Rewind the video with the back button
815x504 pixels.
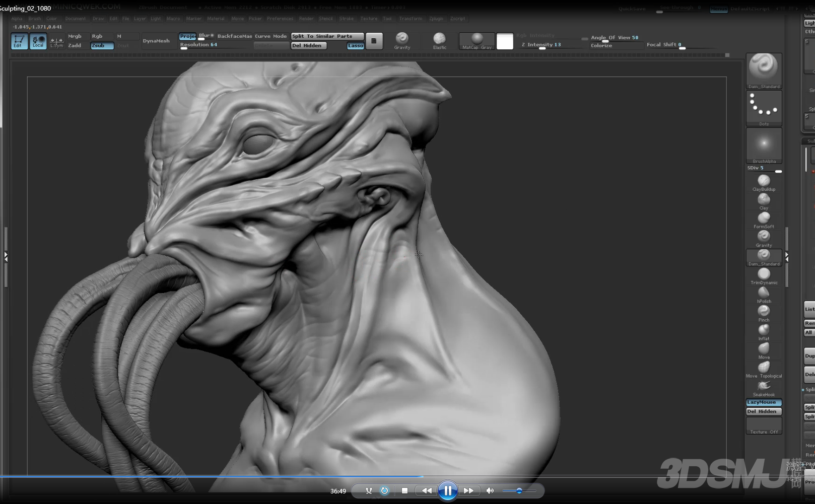427,490
